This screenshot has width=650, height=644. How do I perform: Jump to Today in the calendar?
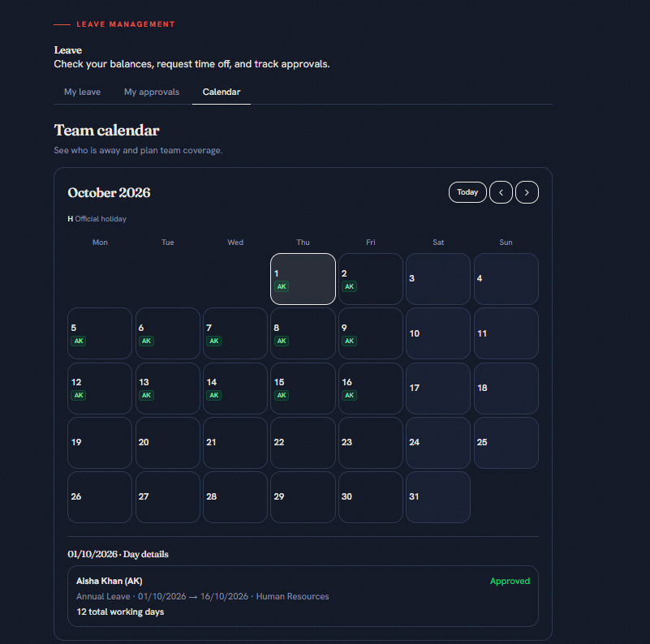tap(467, 192)
